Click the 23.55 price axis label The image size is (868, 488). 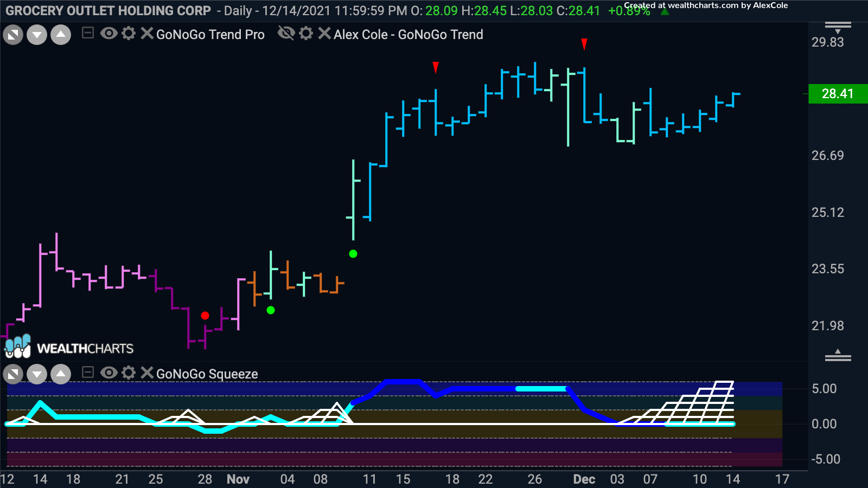point(828,269)
